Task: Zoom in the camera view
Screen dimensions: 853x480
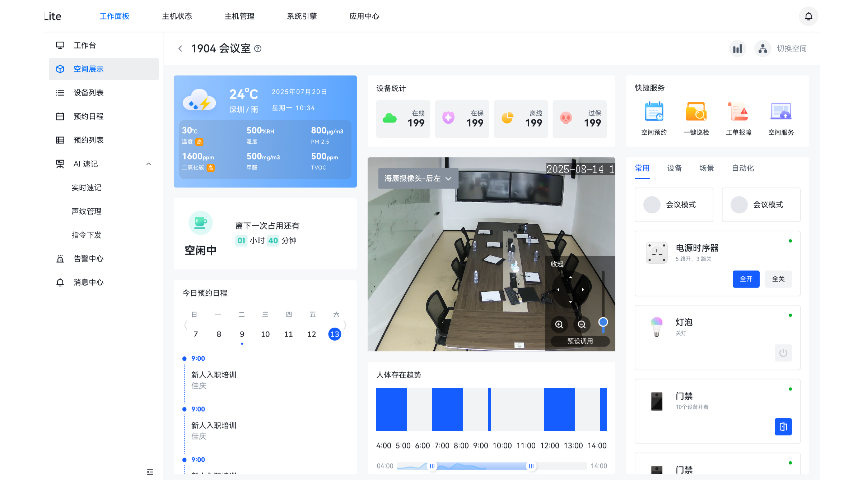Action: [559, 325]
